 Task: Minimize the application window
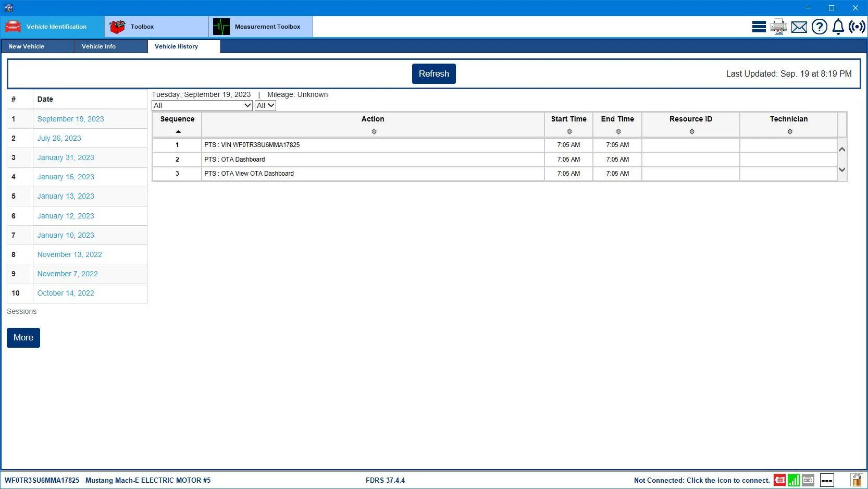tap(808, 8)
